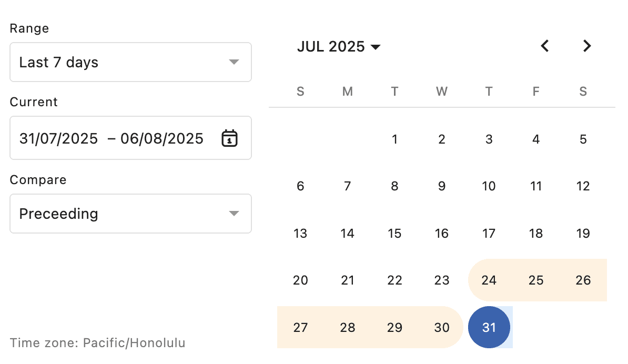Select July 18 on the calendar
628x364 pixels.
536,233
